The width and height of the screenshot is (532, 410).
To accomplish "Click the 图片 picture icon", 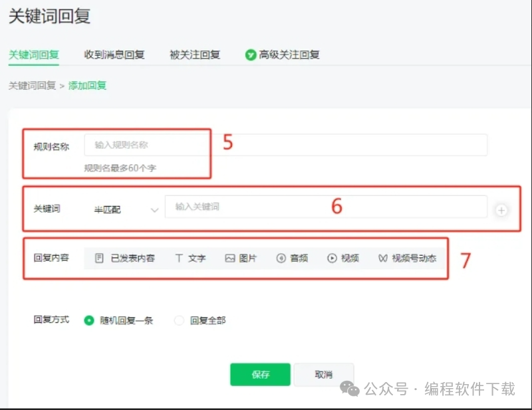I will pyautogui.click(x=230, y=258).
